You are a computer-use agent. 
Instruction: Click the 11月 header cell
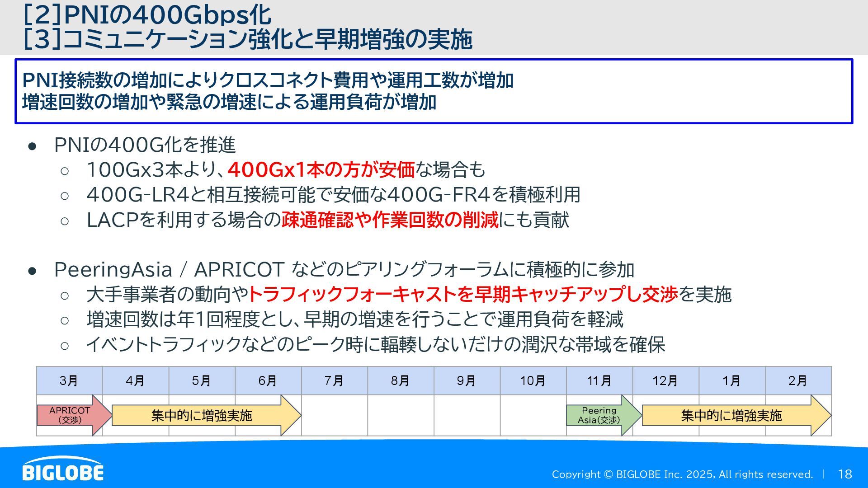(599, 381)
